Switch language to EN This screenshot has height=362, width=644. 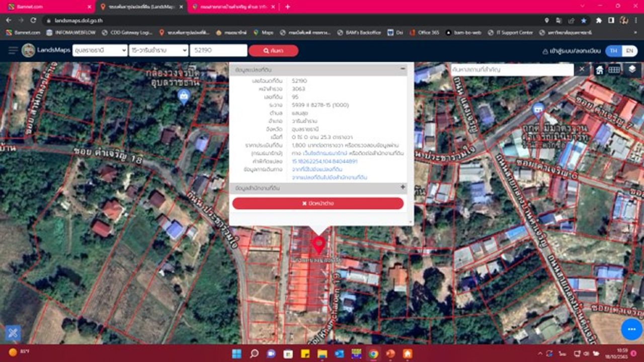point(628,51)
